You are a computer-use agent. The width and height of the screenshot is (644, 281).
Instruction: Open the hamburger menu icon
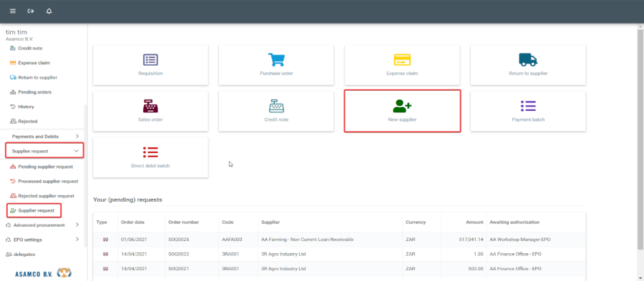[x=13, y=11]
